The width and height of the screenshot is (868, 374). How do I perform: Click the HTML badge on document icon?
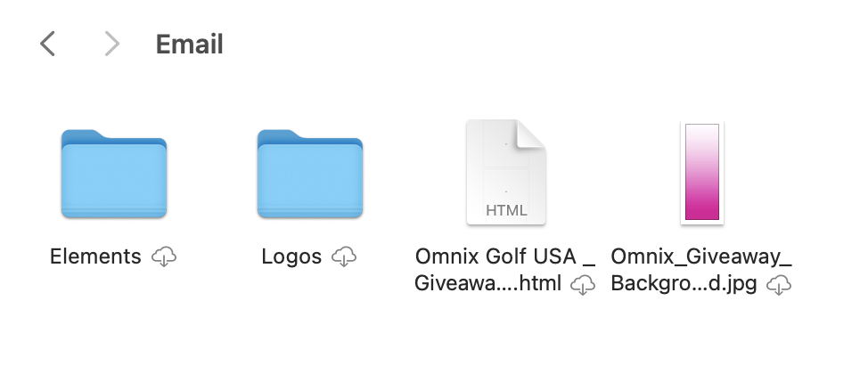coord(506,210)
